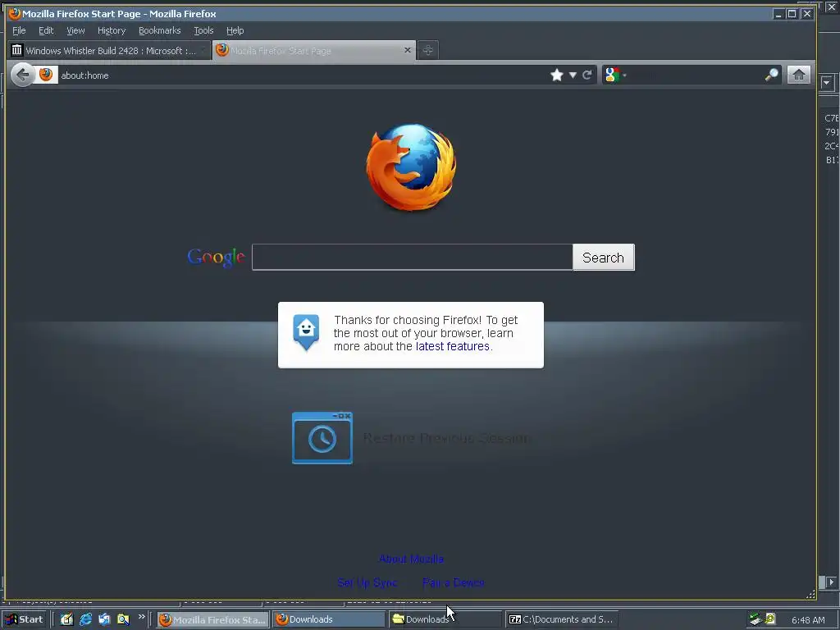
Task: Open the Edit menu
Action: 46,30
